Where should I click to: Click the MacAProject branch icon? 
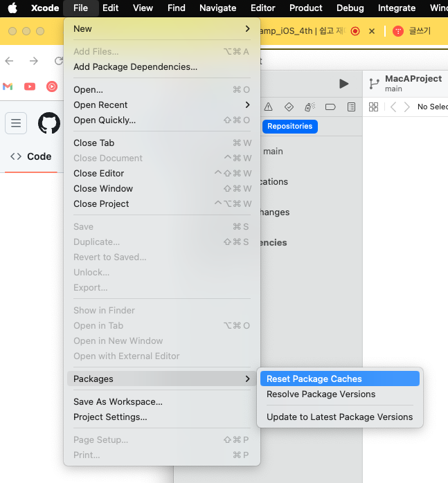point(374,84)
